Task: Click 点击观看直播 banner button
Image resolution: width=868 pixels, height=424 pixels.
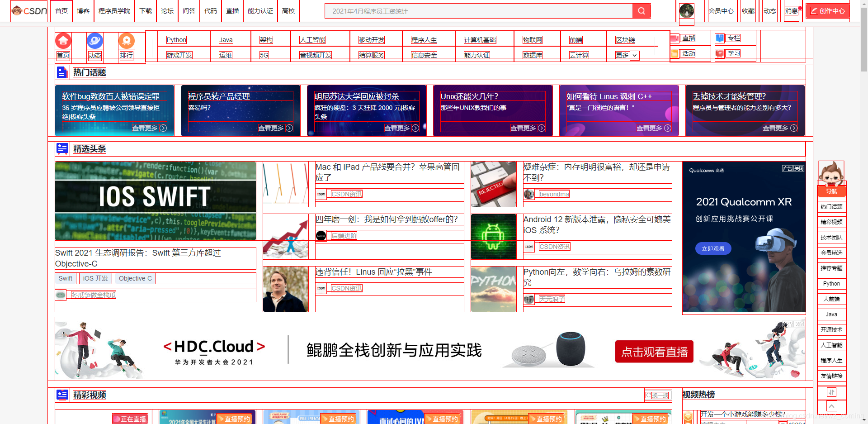Action: click(654, 352)
